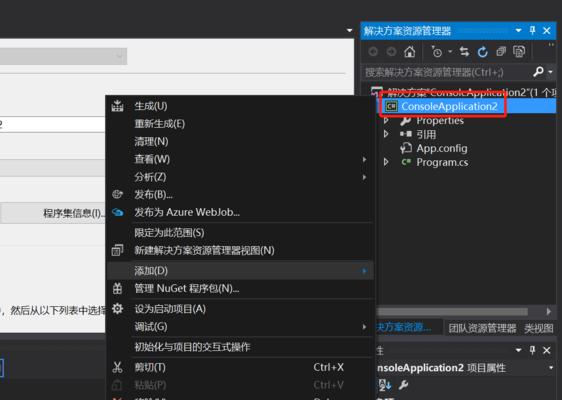Open the document tab overflow arrow
The height and width of the screenshot is (400, 562).
349,30
